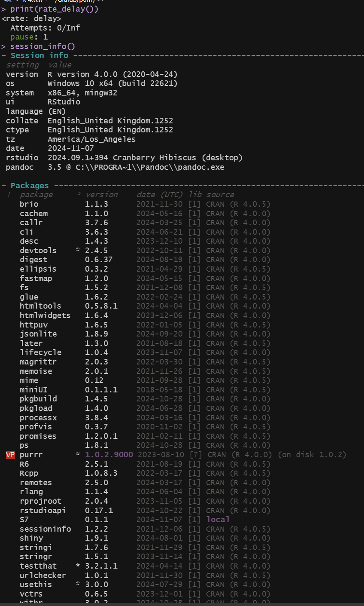This screenshot has width=364, height=606.
Task: Click the asterisk next to devtools
Action: point(78,251)
